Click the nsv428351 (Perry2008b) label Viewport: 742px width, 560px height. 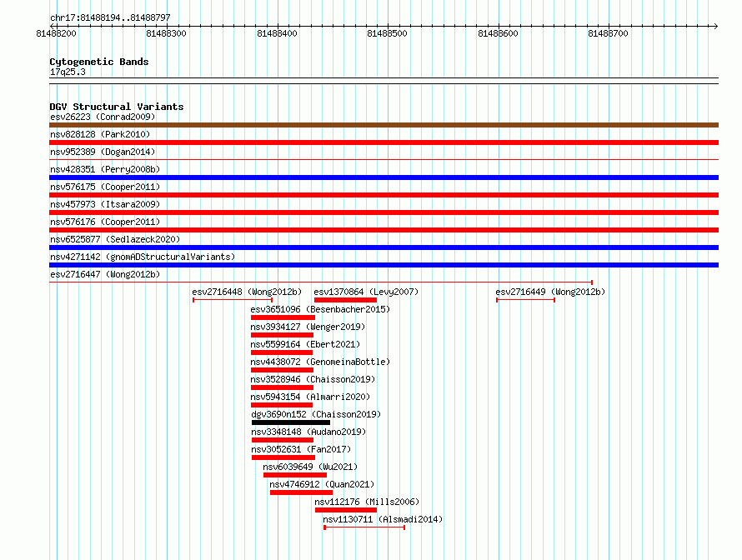105,169
